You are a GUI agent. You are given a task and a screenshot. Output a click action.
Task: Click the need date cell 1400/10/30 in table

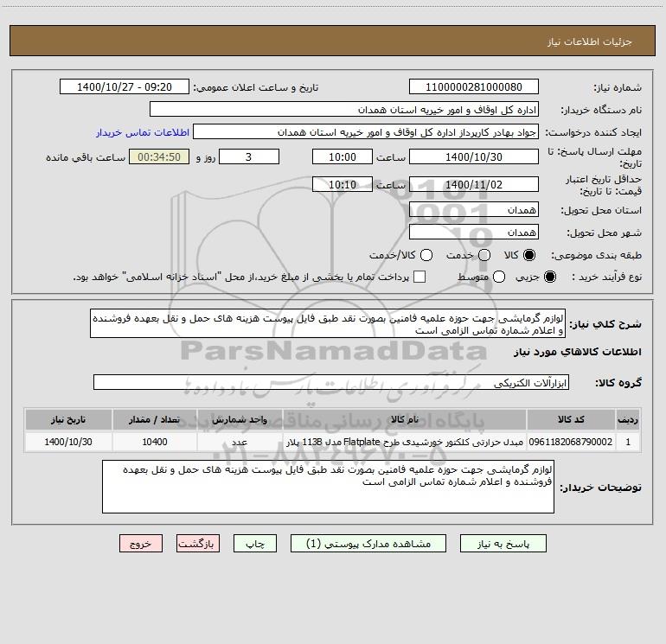pos(68,442)
